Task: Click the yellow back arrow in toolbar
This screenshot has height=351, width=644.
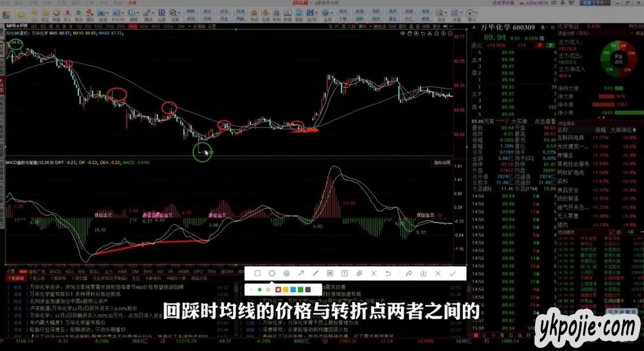Action: tap(21, 15)
